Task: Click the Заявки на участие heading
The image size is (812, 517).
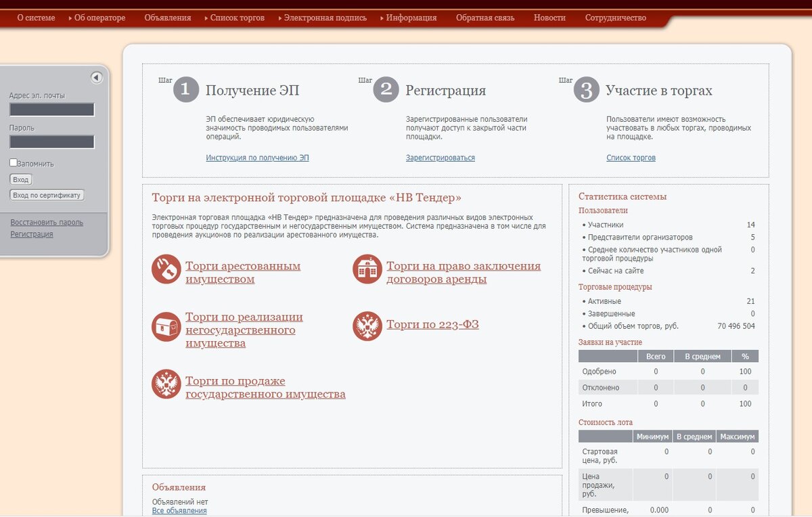Action: pyautogui.click(x=610, y=342)
